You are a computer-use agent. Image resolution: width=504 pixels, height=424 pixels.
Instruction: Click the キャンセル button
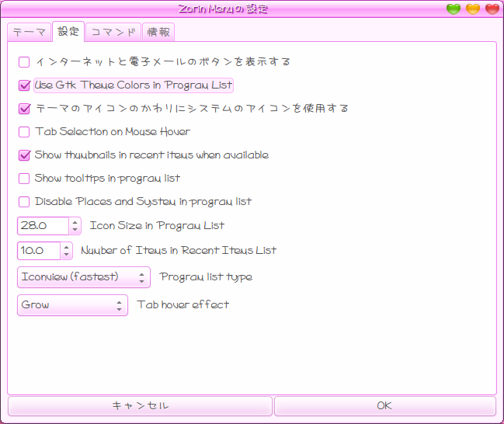coord(140,406)
